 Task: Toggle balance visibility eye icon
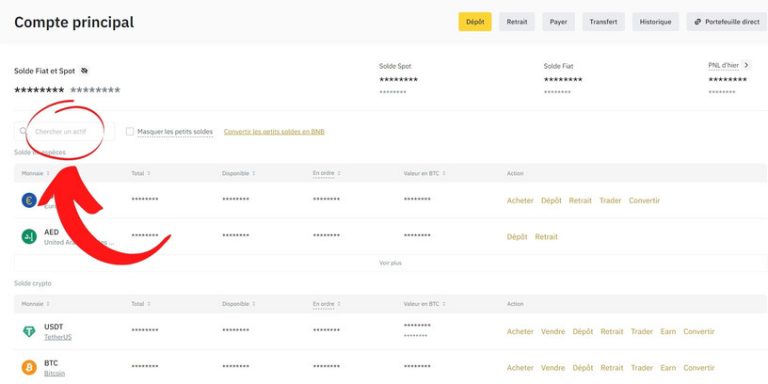tap(84, 71)
